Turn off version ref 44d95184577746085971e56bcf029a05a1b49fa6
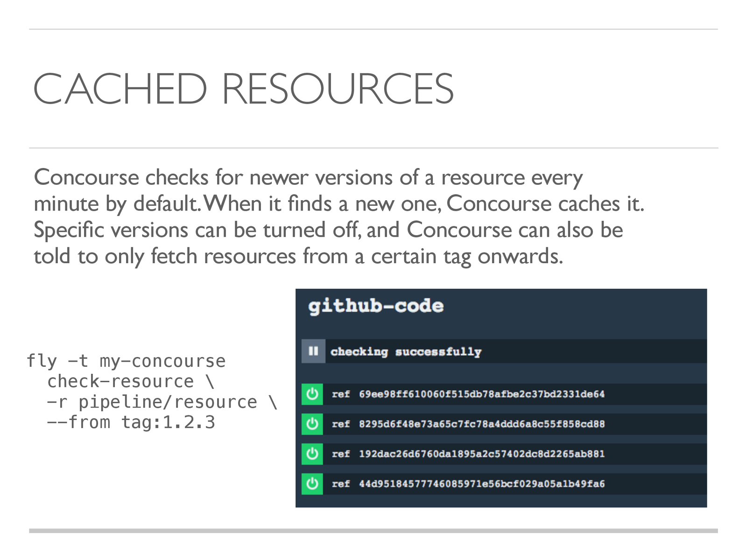The height and width of the screenshot is (560, 747). pyautogui.click(x=312, y=484)
